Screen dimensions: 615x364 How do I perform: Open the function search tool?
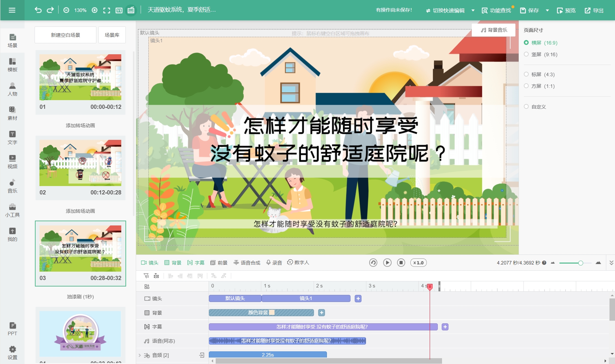point(496,10)
